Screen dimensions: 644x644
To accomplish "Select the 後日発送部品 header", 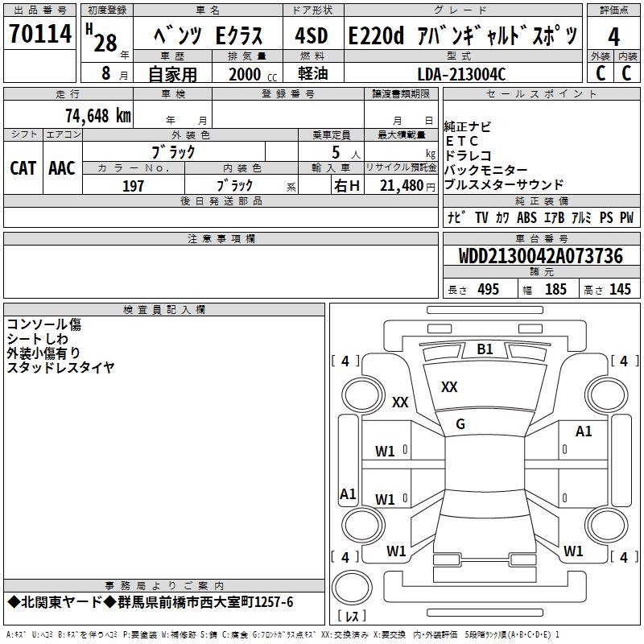I will 221,200.
